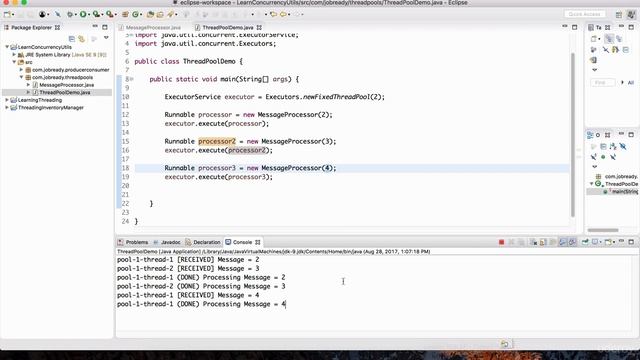The height and width of the screenshot is (360, 640).
Task: Click the Clear Console icon
Action: coord(533,242)
